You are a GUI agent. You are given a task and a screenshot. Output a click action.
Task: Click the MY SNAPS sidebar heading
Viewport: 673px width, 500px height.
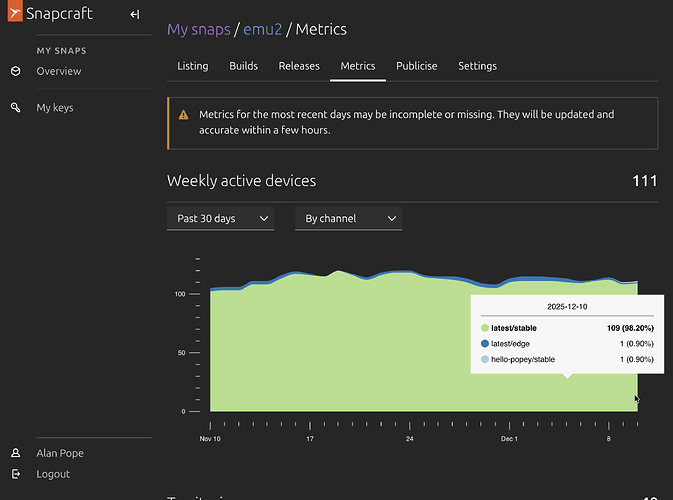pyautogui.click(x=61, y=51)
